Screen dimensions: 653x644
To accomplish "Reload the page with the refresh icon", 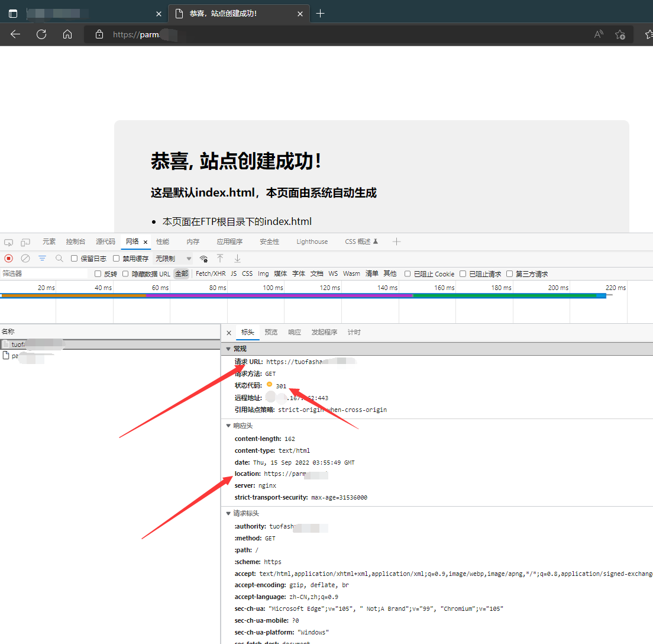I will click(41, 34).
